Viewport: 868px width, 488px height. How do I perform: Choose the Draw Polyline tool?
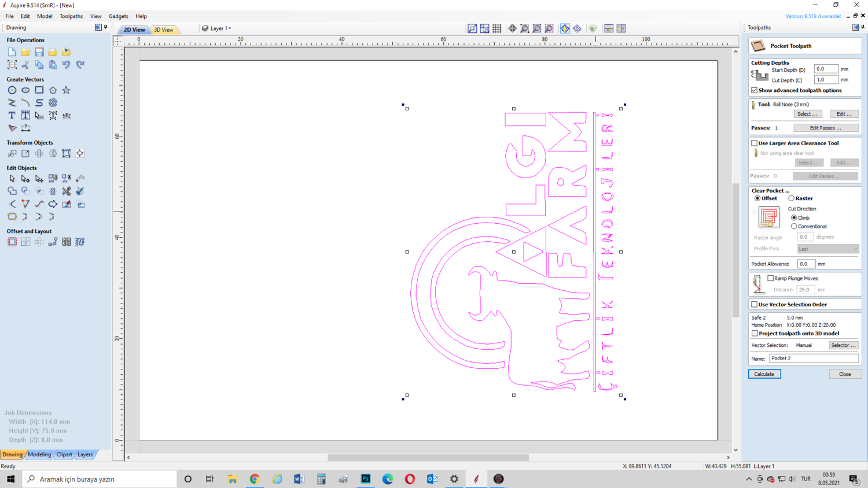12,103
